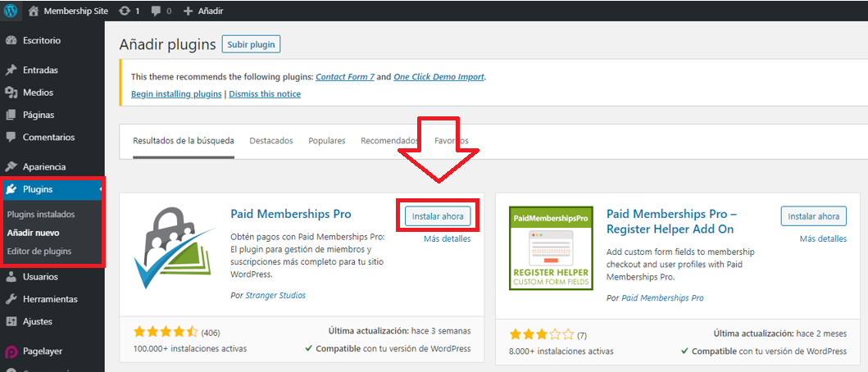This screenshot has height=372, width=868.
Task: Open Escritorio in the sidebar
Action: [x=41, y=40]
